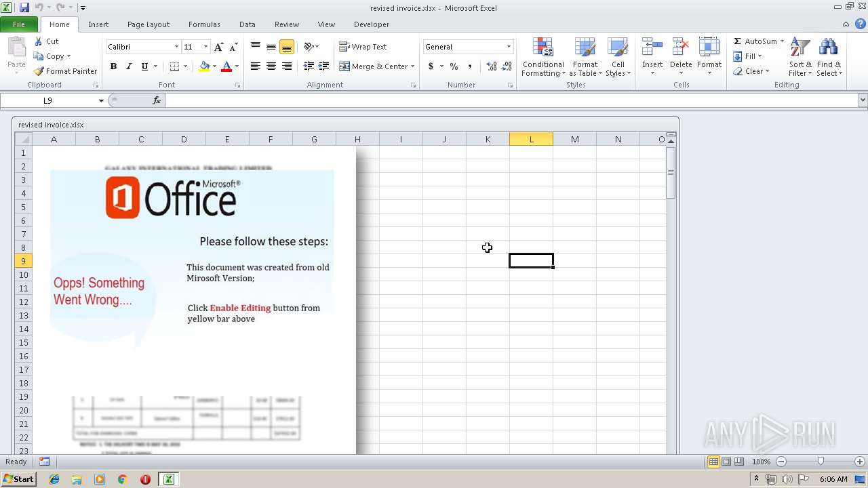Toggle Align Text Right

[287, 66]
